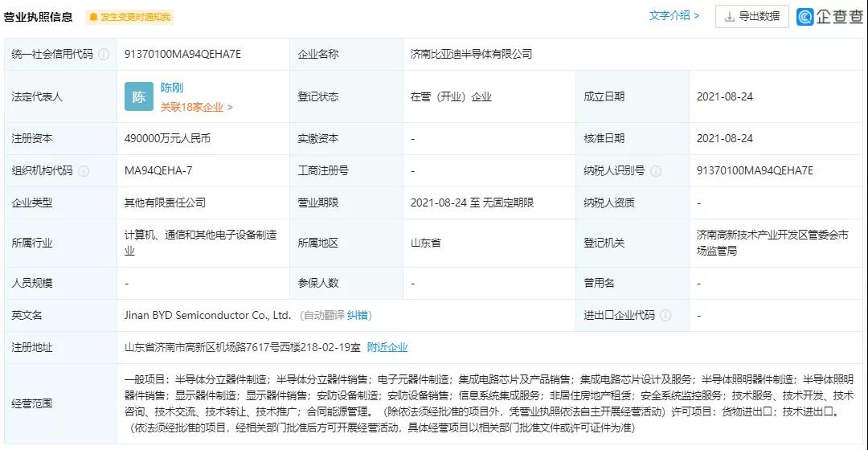Click the 陈 avatar badge

tap(139, 97)
